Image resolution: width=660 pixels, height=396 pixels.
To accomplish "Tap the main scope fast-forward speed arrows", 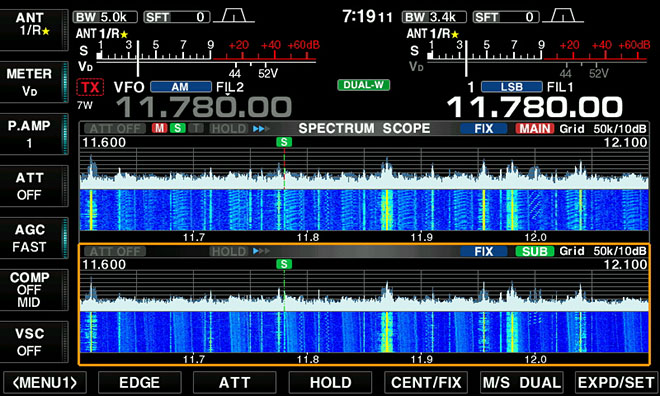I will [261, 128].
